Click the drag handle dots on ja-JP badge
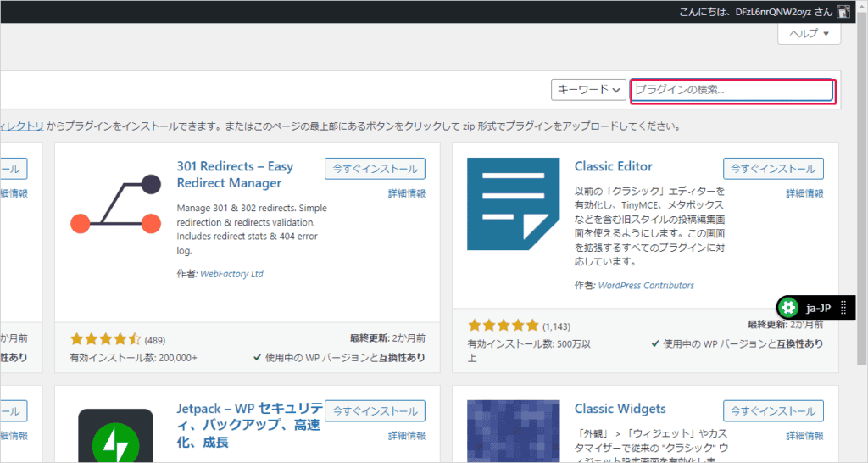This screenshot has width=868, height=463. tap(843, 307)
